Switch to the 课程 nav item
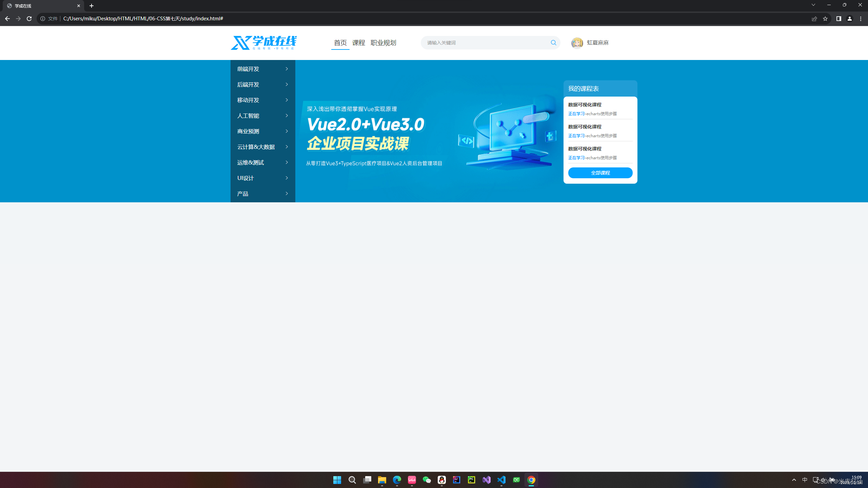Viewport: 868px width, 488px height. pos(359,43)
